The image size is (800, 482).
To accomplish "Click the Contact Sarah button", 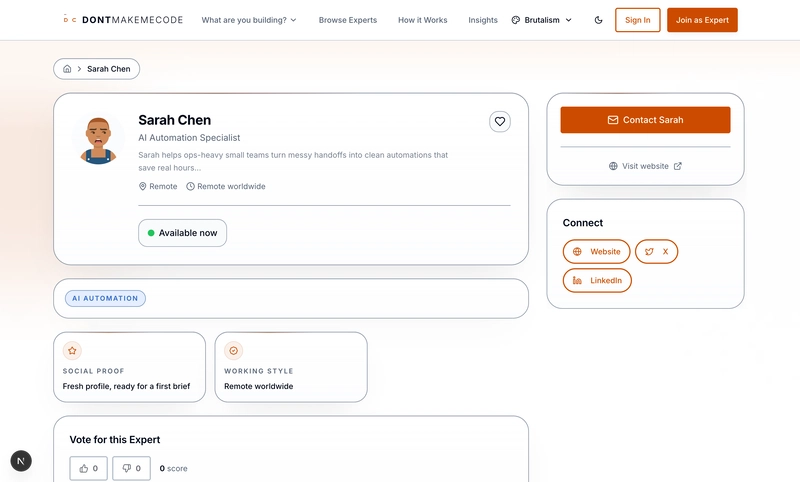I will 645,120.
